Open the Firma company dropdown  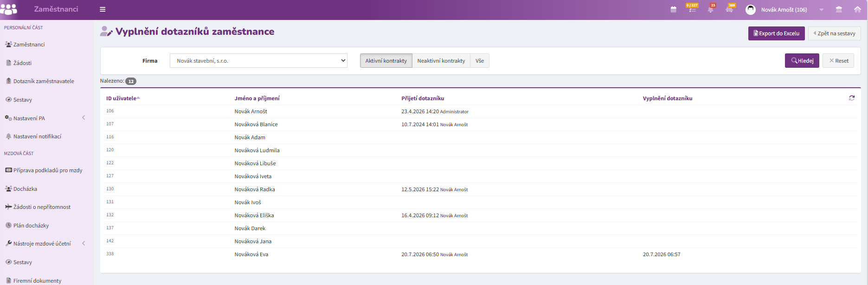[258, 61]
